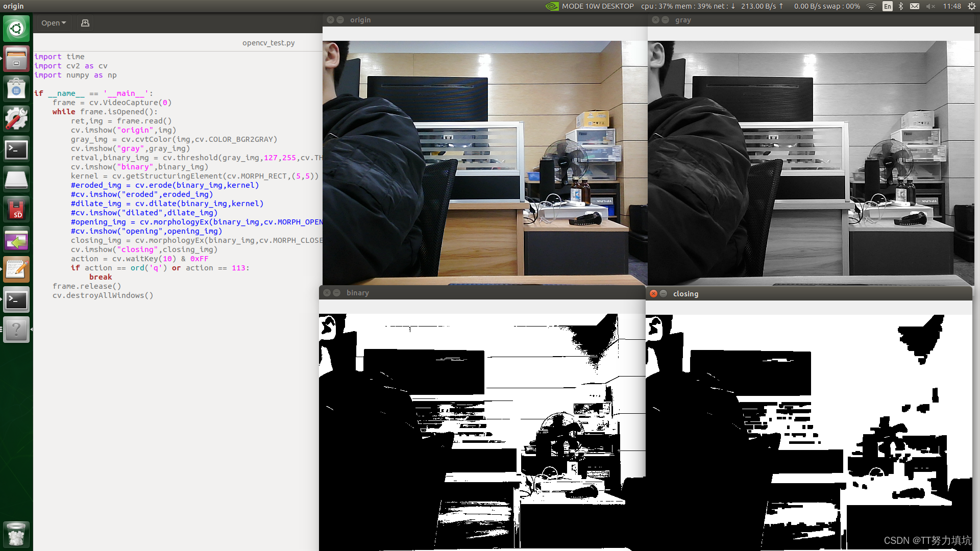Select the opencv_test.py tab

coord(269,43)
